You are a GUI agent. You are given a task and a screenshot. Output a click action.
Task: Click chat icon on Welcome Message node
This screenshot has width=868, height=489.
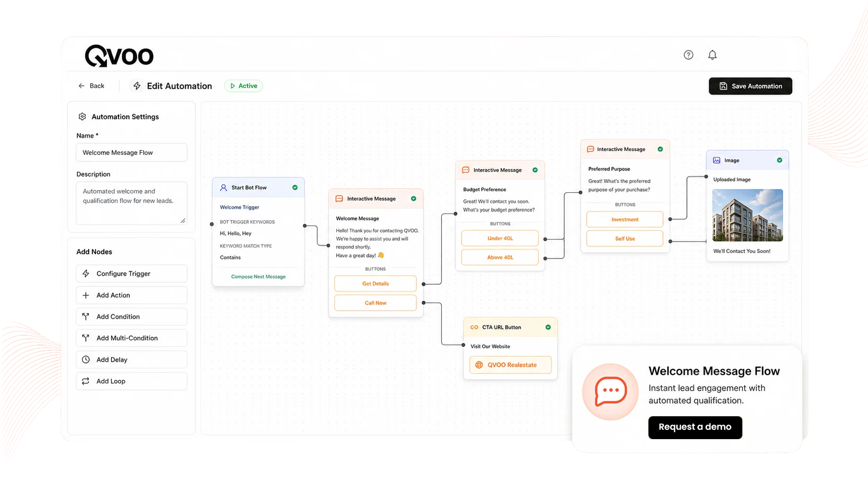(339, 199)
